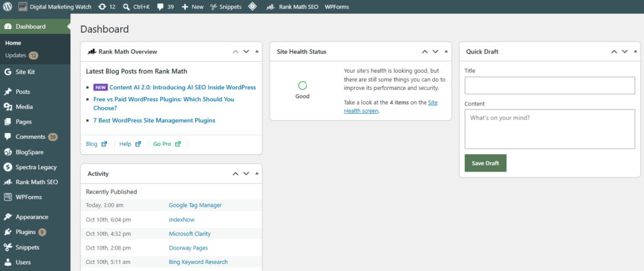644x271 pixels.
Task: Open the Free vs Paid WordPress Plugins post
Action: [164, 104]
